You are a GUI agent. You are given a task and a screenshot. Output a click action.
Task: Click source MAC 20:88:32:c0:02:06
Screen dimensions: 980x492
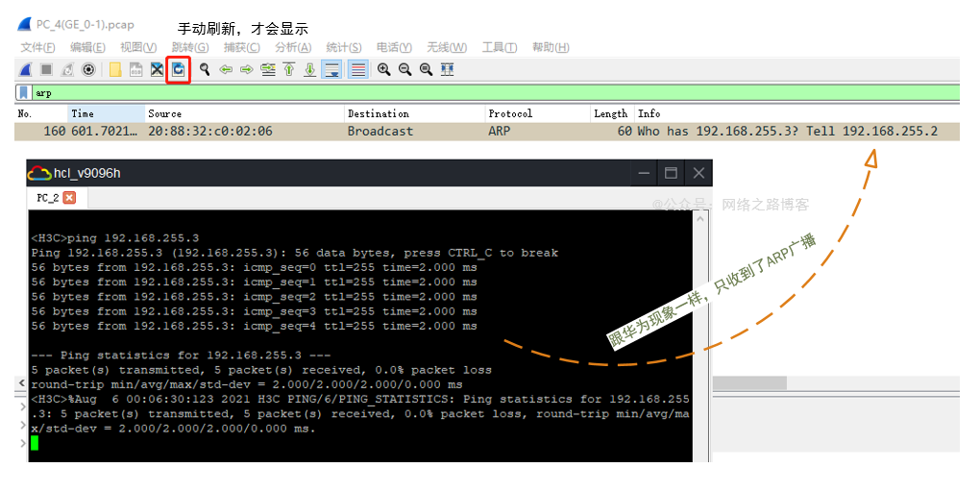[x=210, y=132]
